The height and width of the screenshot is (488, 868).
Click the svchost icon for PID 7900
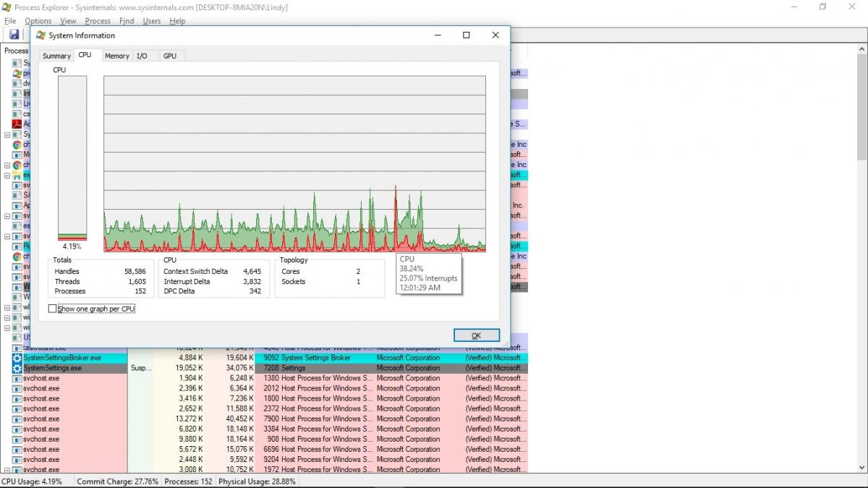click(x=17, y=419)
